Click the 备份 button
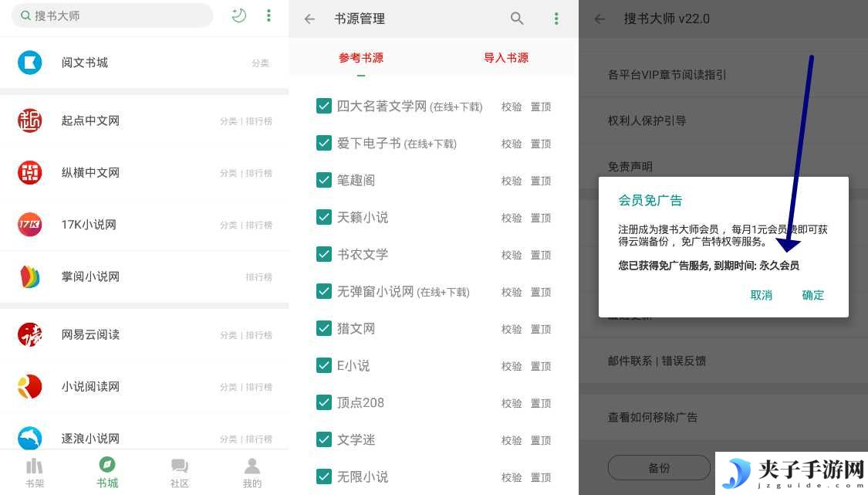Screen dimensions: 868x495 (x=659, y=468)
